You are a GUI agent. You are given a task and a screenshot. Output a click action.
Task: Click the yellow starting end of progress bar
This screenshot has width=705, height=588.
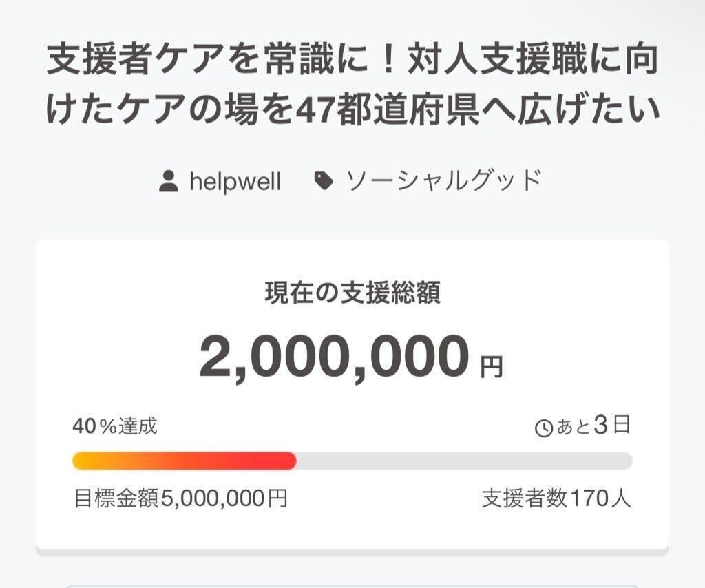click(81, 461)
